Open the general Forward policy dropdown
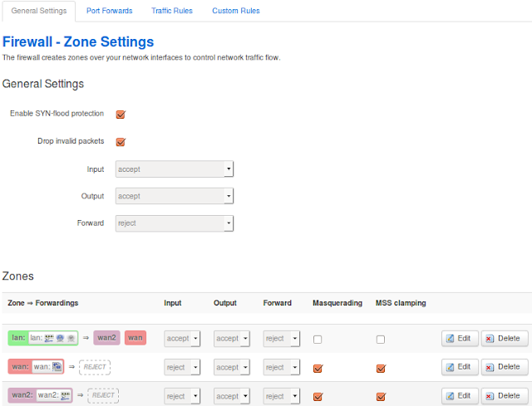This screenshot has height=406, width=532. [x=175, y=223]
